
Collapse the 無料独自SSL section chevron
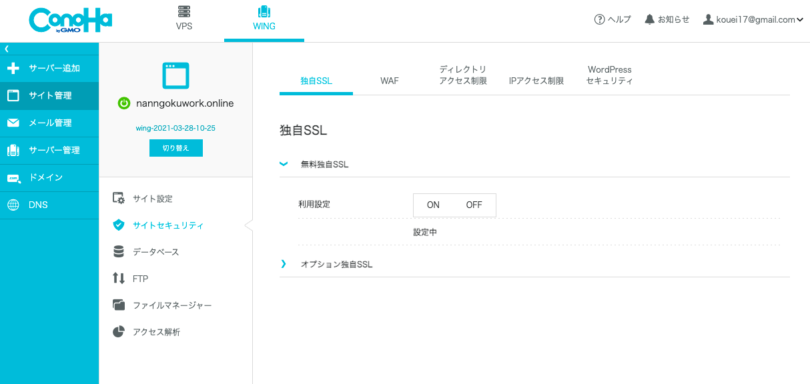tap(283, 164)
